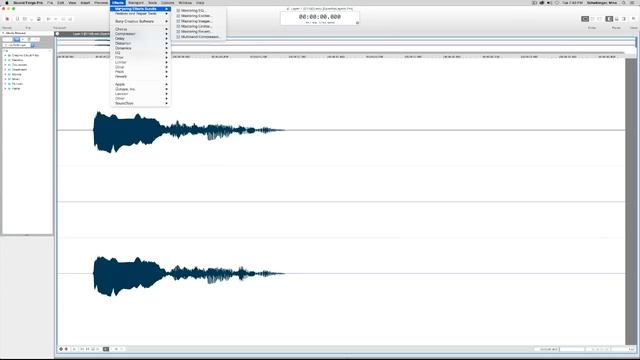Expand the Distortion effects submenu
This screenshot has width=640, height=360.
click(x=140, y=43)
